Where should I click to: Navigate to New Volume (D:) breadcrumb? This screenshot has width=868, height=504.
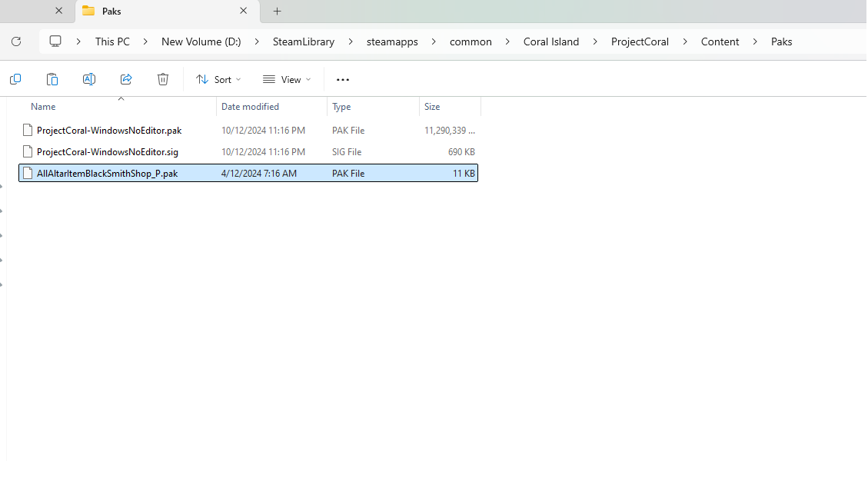pos(201,42)
